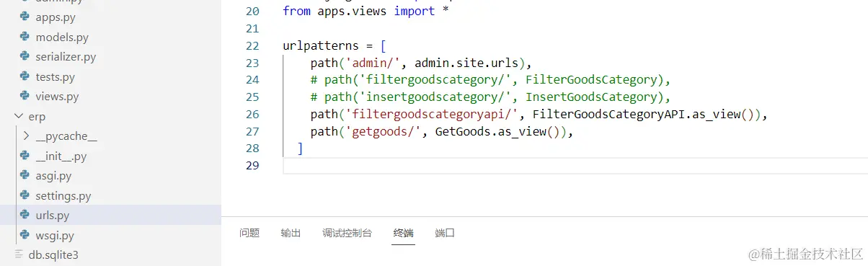This screenshot has height=266, width=868.
Task: Click line number 22 in gutter
Action: coord(252,45)
